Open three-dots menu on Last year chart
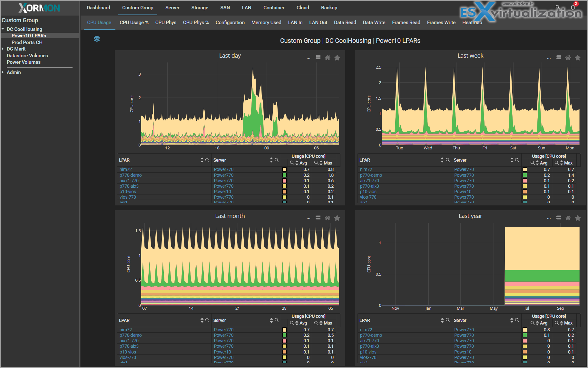Screen dimensions: 588x368 click(x=549, y=218)
